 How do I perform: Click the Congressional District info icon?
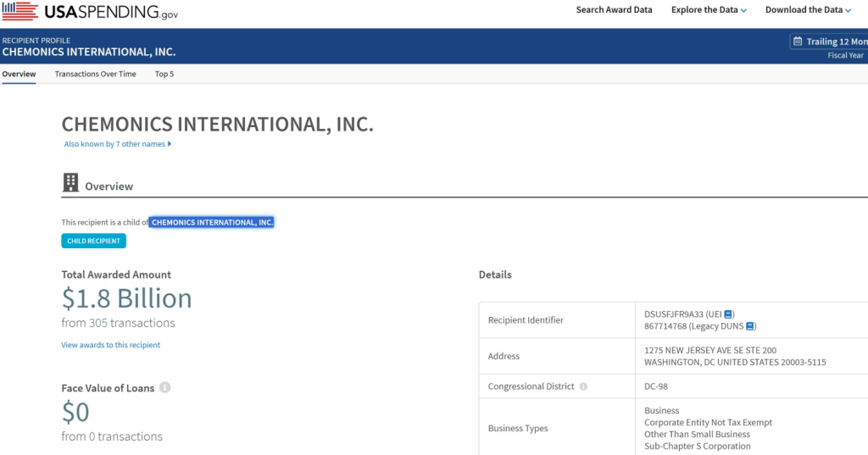pos(583,386)
